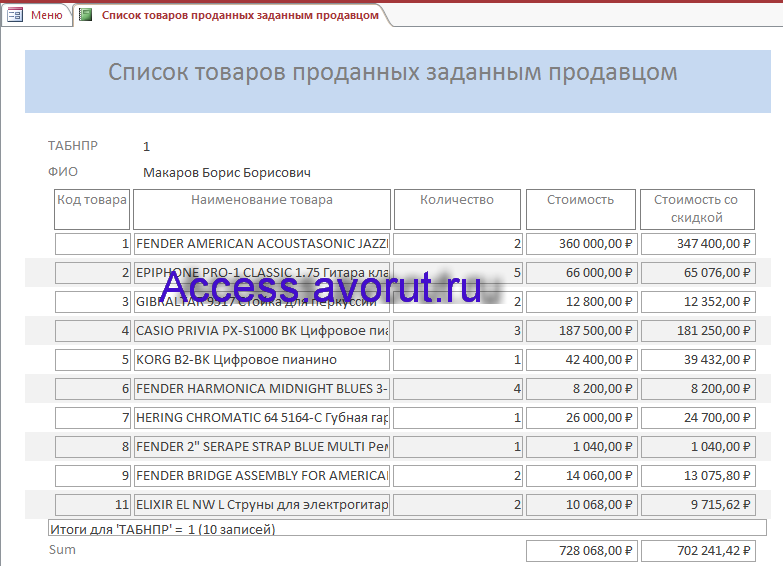Select GIBRALTAR 9517 product name cell
The width and height of the screenshot is (783, 566).
click(262, 302)
